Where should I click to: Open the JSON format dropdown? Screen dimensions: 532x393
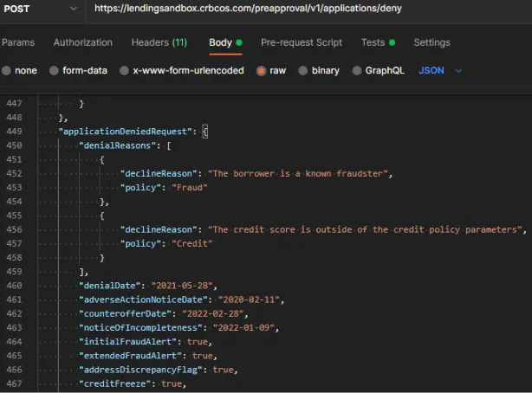(x=440, y=70)
